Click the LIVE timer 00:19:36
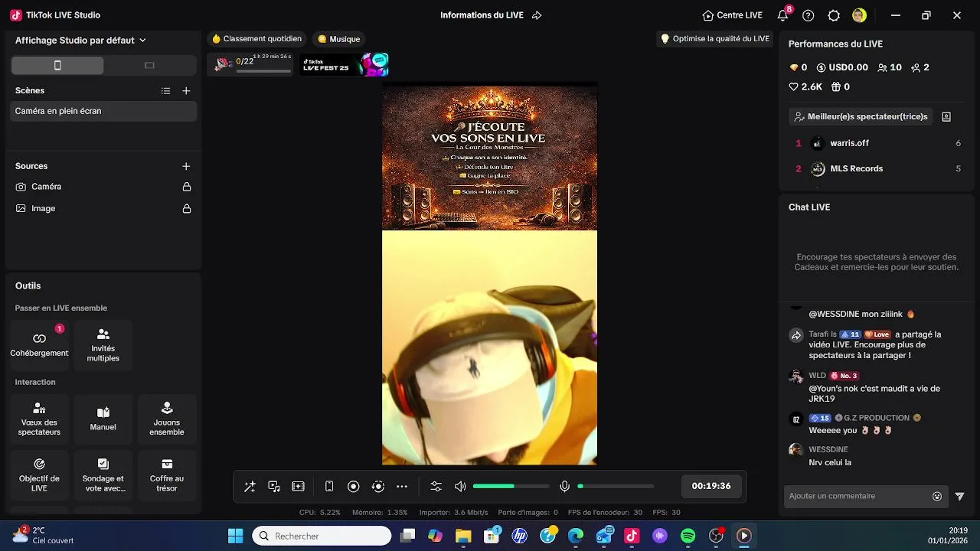This screenshot has height=551, width=980. [711, 486]
